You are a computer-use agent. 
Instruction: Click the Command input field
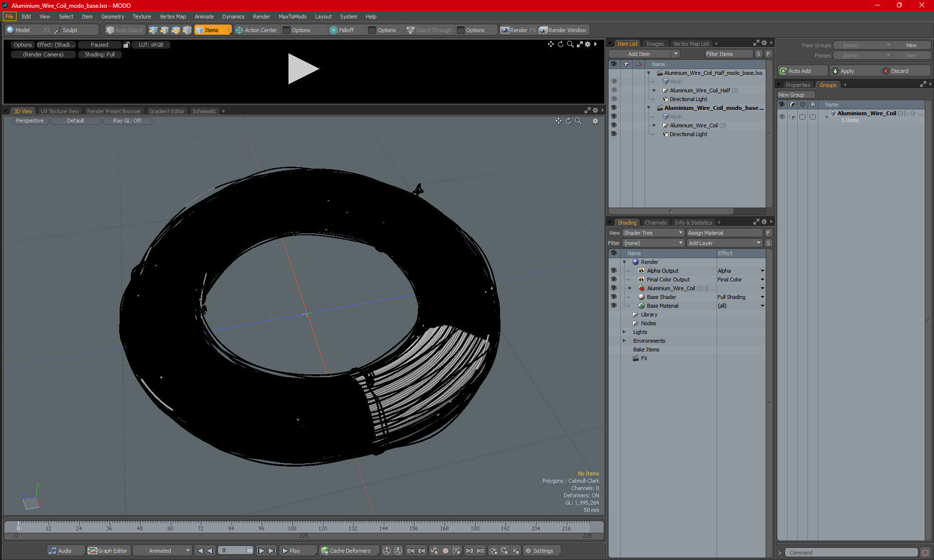pos(851,553)
